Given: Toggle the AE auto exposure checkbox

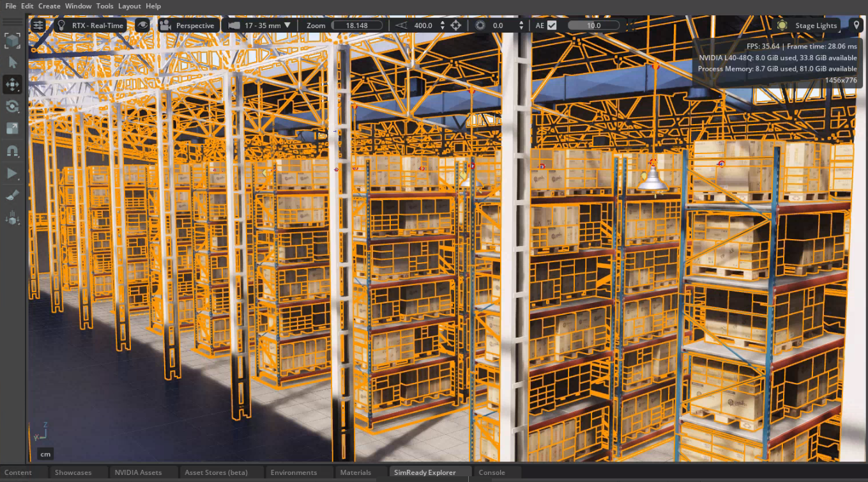Looking at the screenshot, I should point(552,25).
